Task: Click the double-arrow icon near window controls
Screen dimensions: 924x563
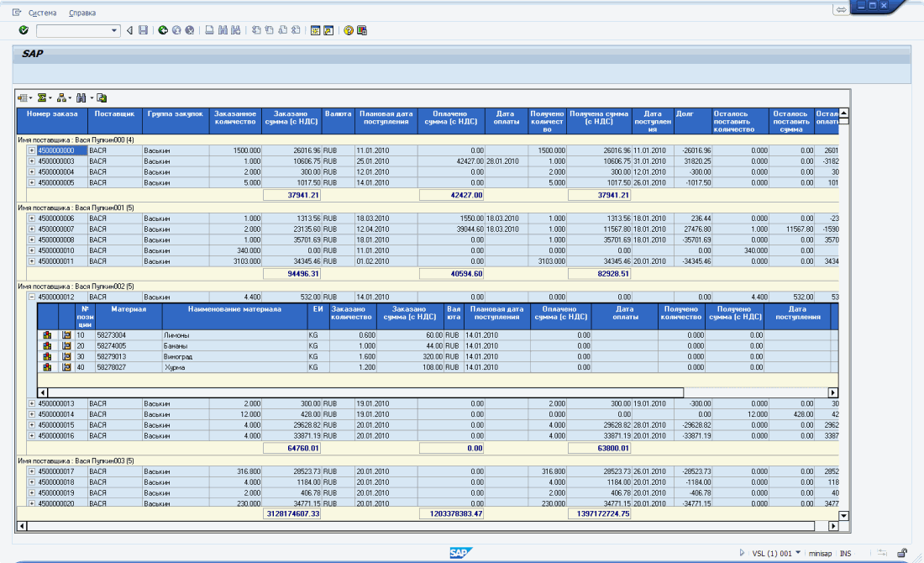Action: coord(841,9)
